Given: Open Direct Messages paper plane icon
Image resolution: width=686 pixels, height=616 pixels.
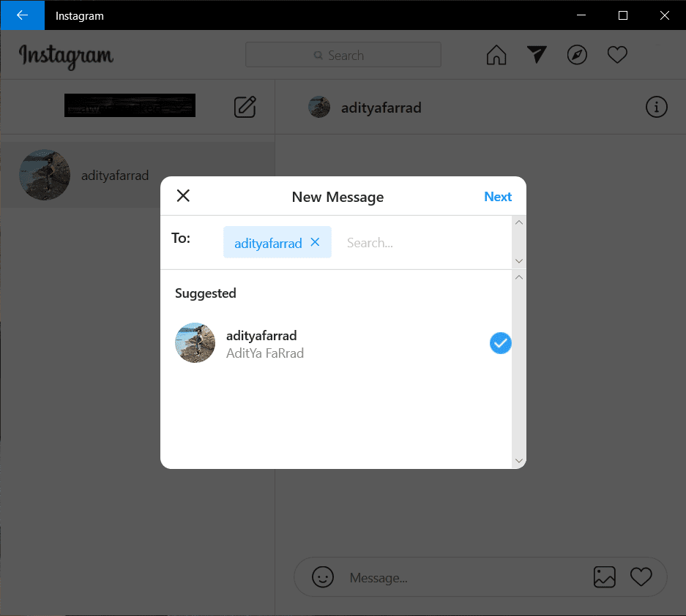Looking at the screenshot, I should (537, 54).
